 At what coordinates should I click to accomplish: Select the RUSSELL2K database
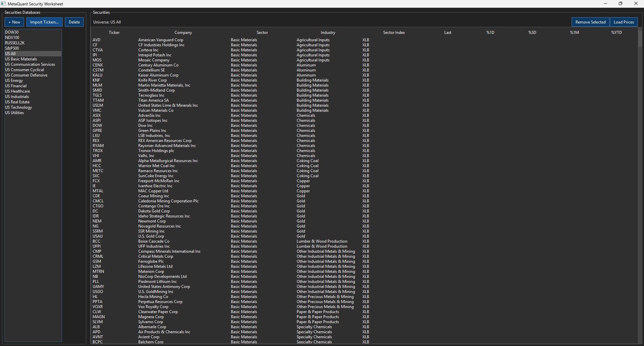pos(33,43)
